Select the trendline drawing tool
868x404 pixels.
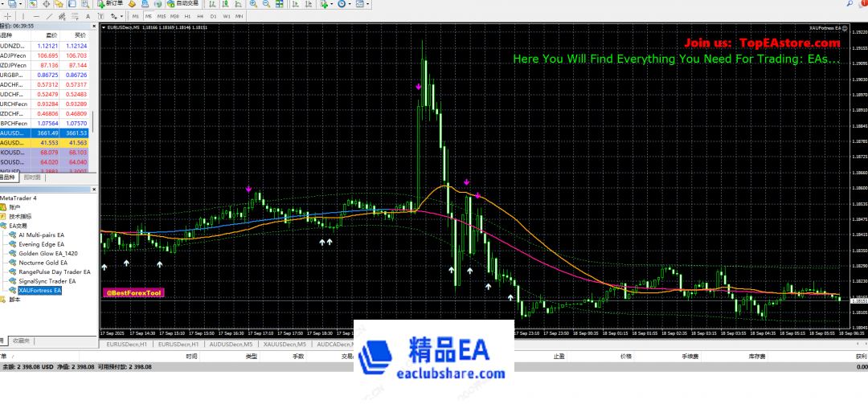coord(50,17)
